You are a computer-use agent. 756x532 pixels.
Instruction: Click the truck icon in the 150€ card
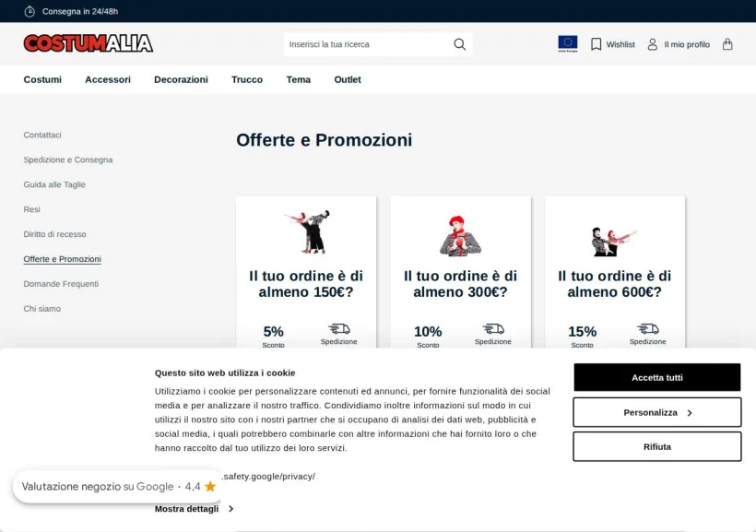[x=339, y=329]
